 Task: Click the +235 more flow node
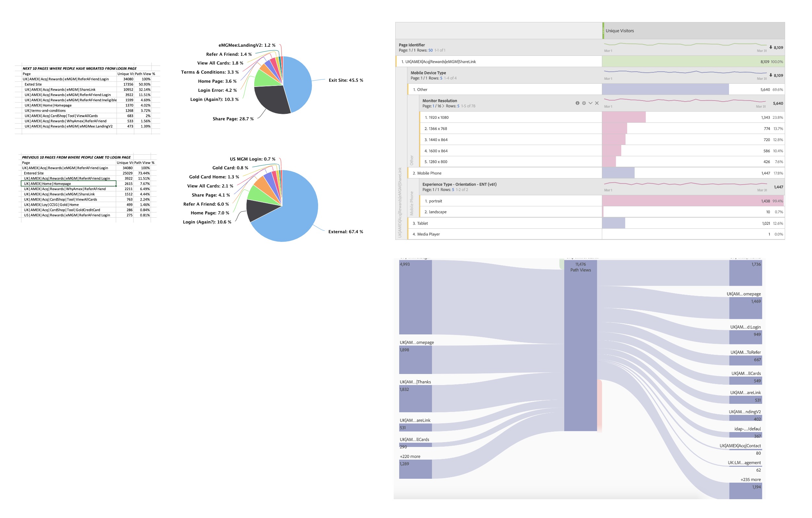coord(745,491)
